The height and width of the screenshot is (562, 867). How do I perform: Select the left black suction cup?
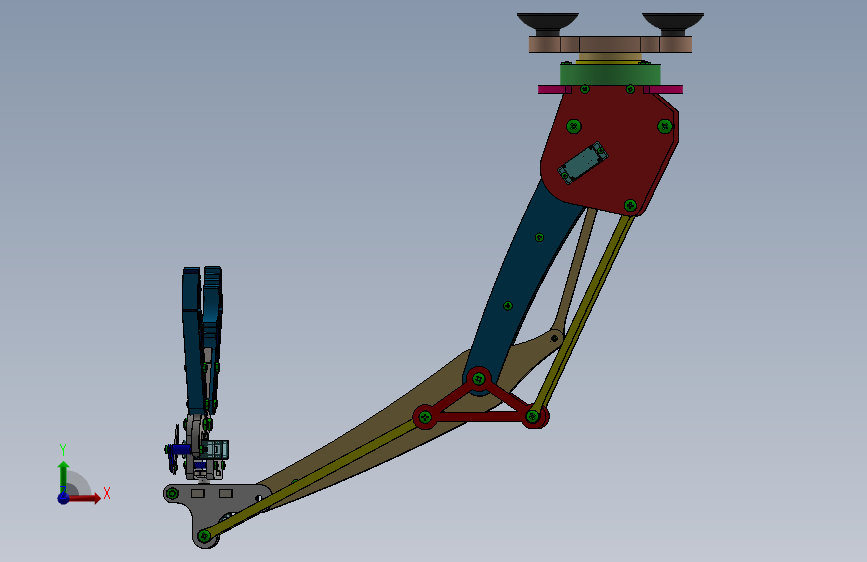pyautogui.click(x=547, y=23)
